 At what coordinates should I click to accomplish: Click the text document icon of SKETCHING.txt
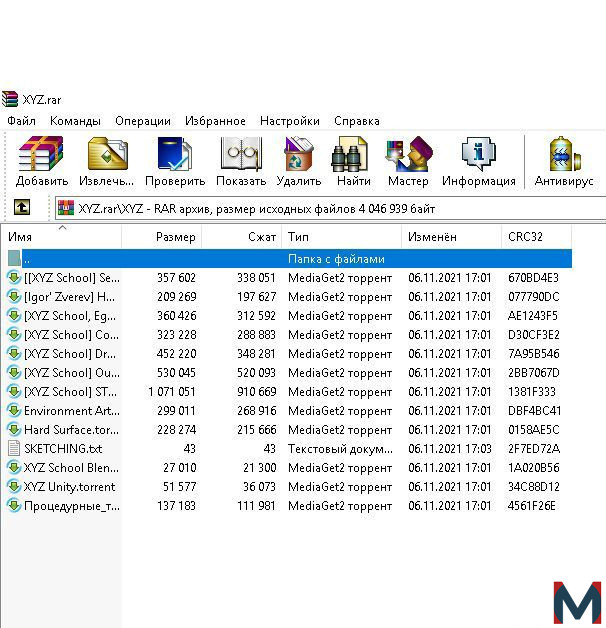[14, 449]
